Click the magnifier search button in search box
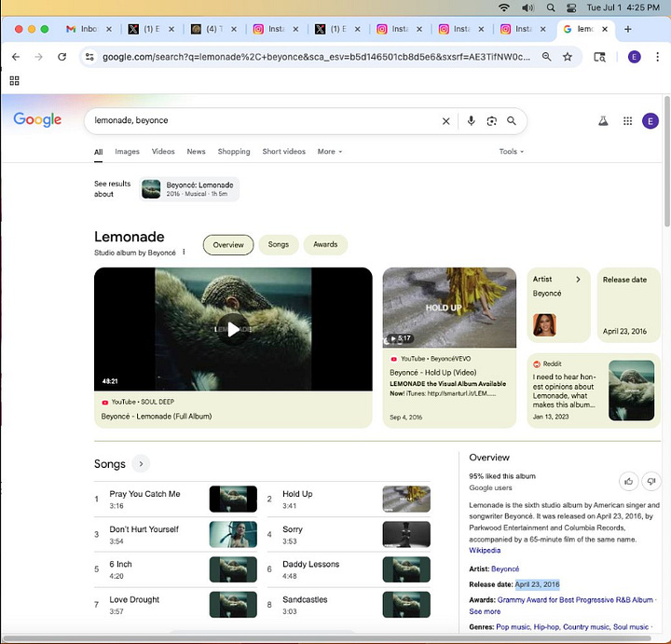 point(512,121)
